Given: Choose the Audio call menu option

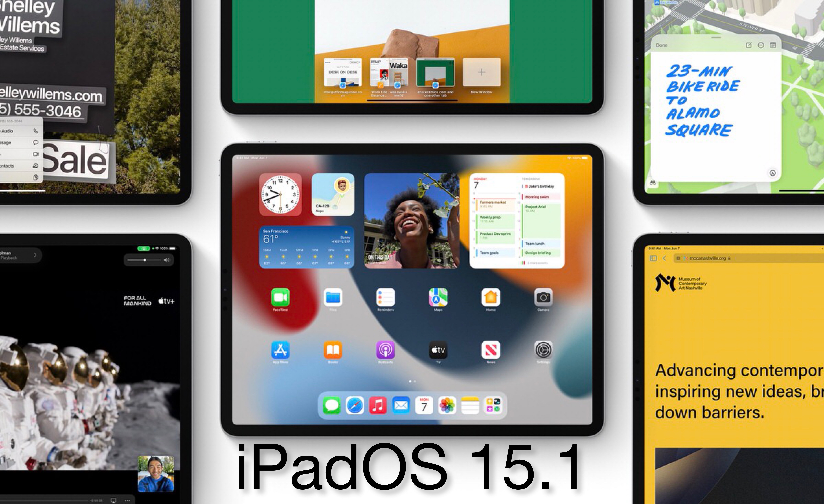Looking at the screenshot, I should (x=21, y=131).
